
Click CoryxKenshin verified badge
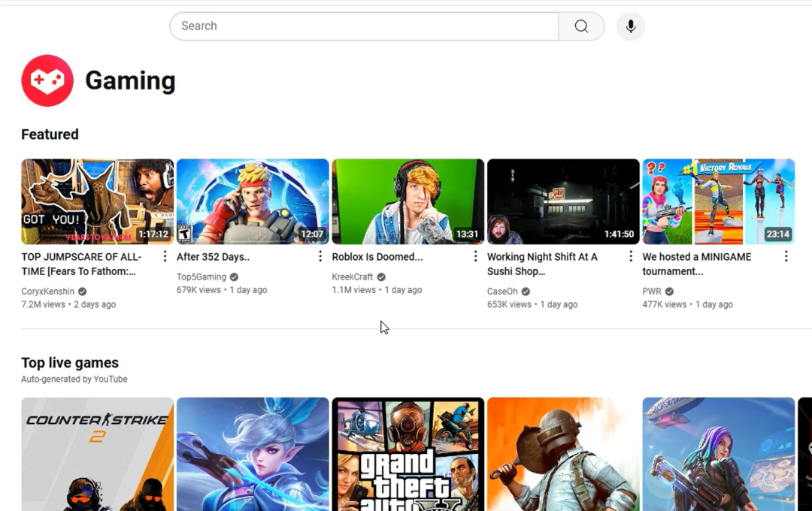point(83,292)
